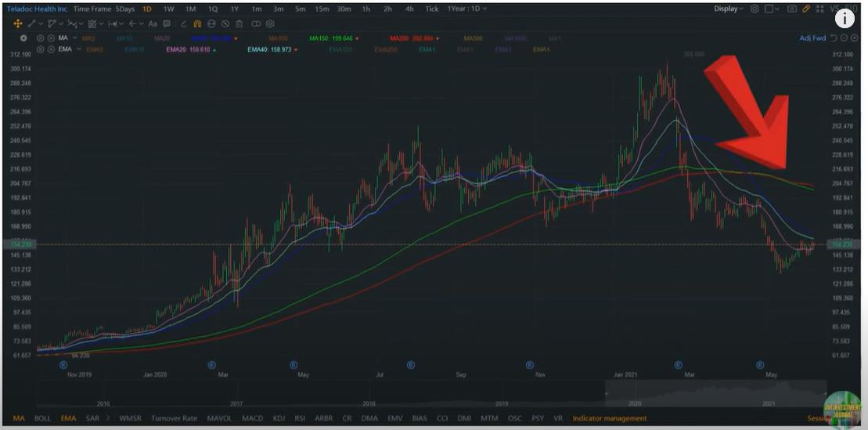Hide the EMA indicator with its eye icon
The image size is (868, 430).
tap(51, 49)
